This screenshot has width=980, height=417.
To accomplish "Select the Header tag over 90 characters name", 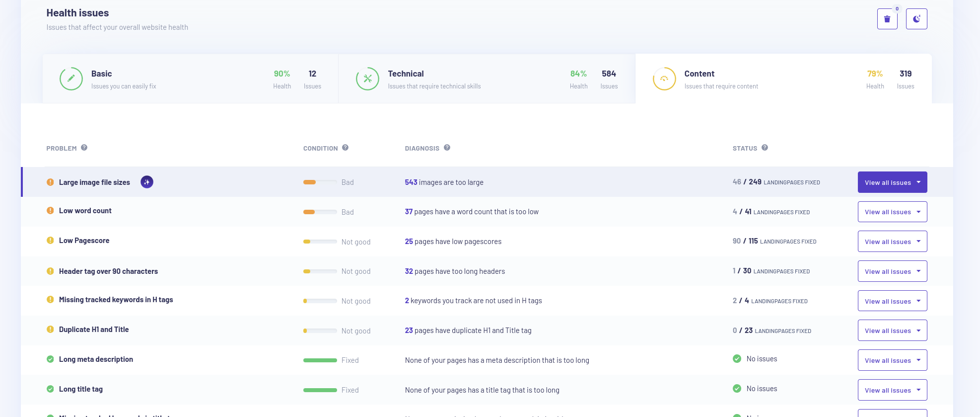I will 108,271.
